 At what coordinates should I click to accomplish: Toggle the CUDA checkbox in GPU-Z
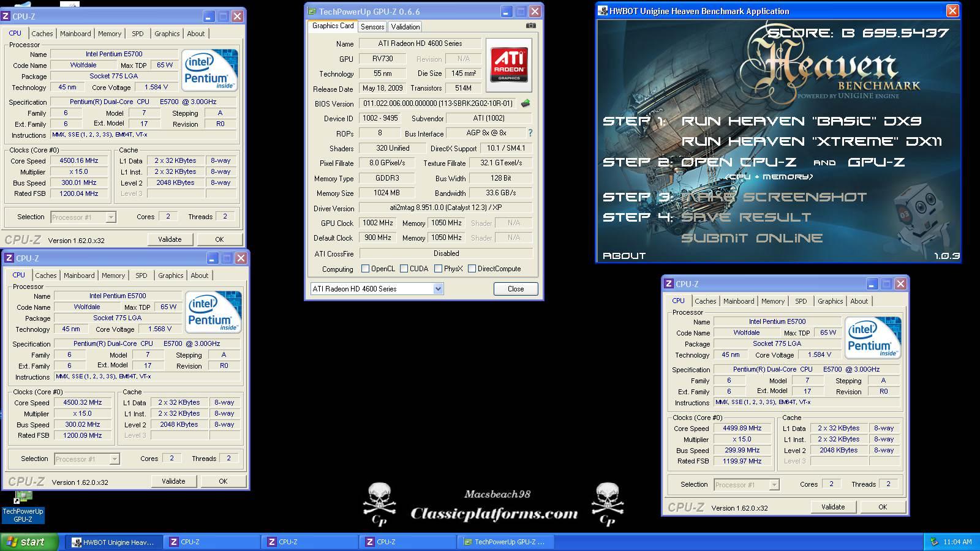(404, 268)
